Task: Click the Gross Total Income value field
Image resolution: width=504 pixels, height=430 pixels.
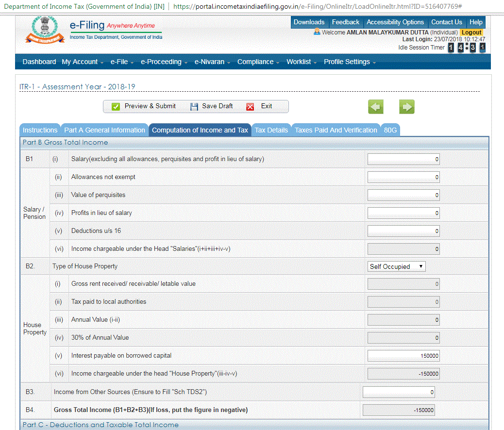Action: (x=399, y=410)
